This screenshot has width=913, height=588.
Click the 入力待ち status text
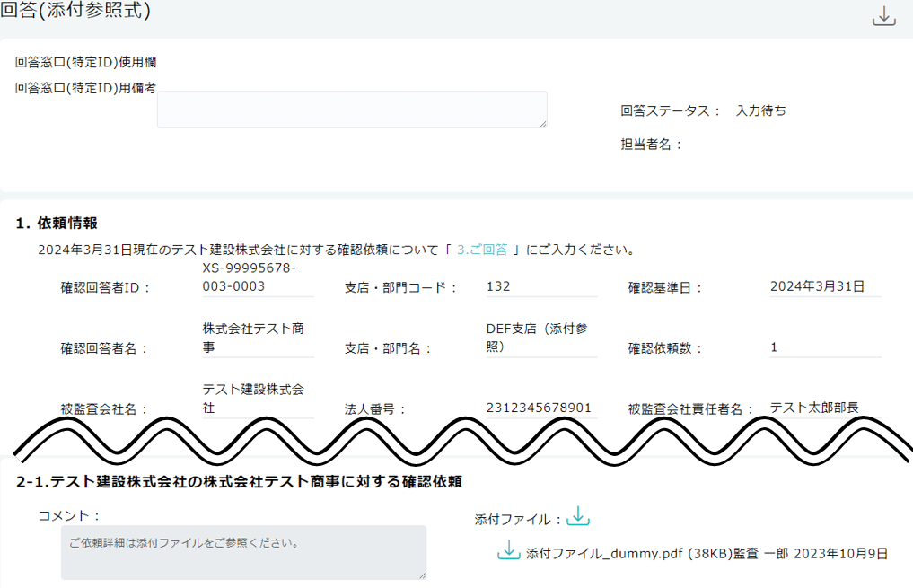760,110
